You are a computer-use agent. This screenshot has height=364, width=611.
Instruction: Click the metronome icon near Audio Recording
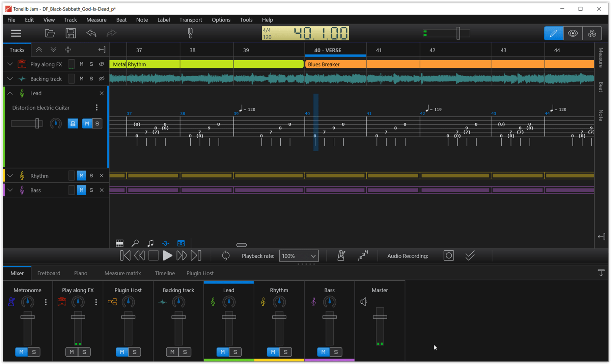point(341,255)
